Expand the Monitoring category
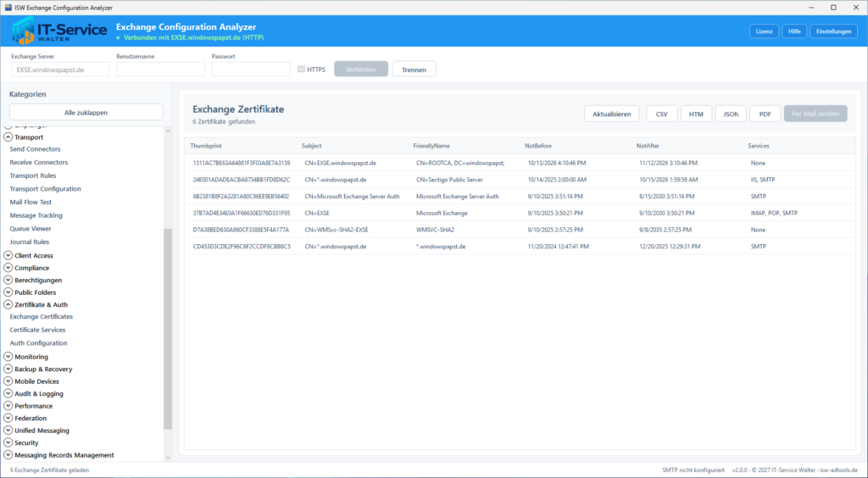 pos(8,356)
